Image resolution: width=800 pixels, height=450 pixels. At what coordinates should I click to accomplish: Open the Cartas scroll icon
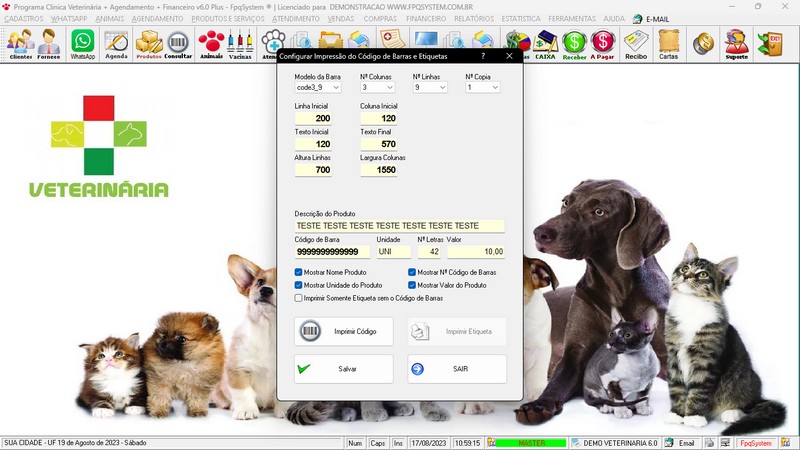pyautogui.click(x=668, y=44)
